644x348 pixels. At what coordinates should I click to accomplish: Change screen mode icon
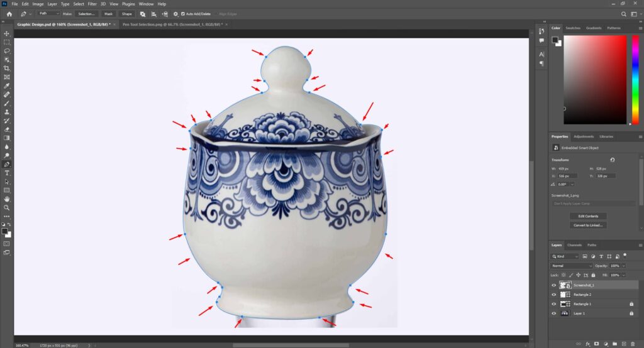click(x=6, y=253)
